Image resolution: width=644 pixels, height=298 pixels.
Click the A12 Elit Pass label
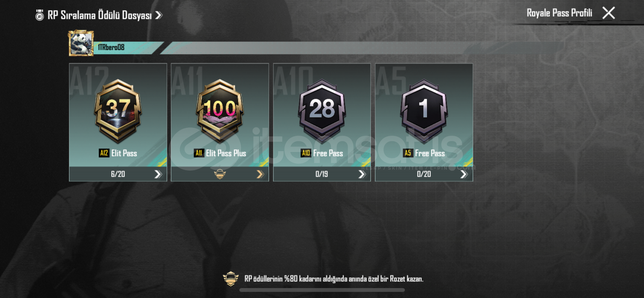tap(118, 153)
